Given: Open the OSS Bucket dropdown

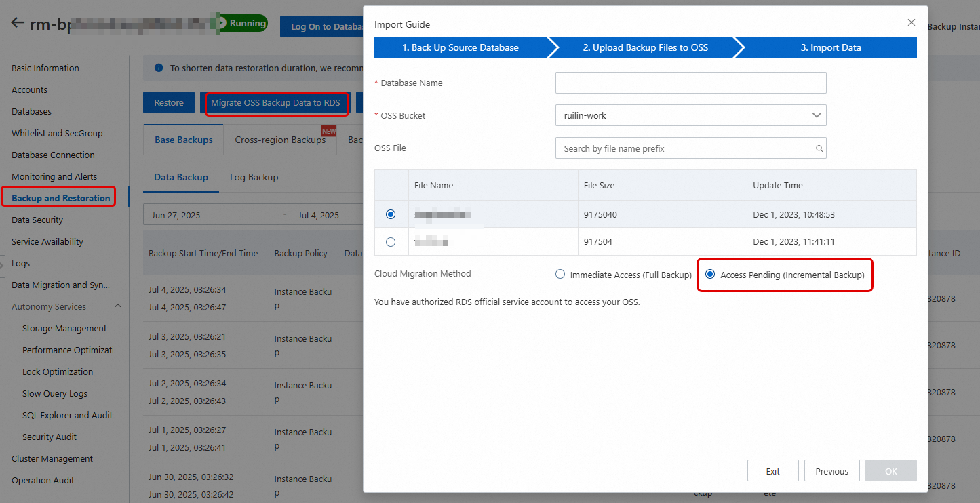Looking at the screenshot, I should [690, 115].
